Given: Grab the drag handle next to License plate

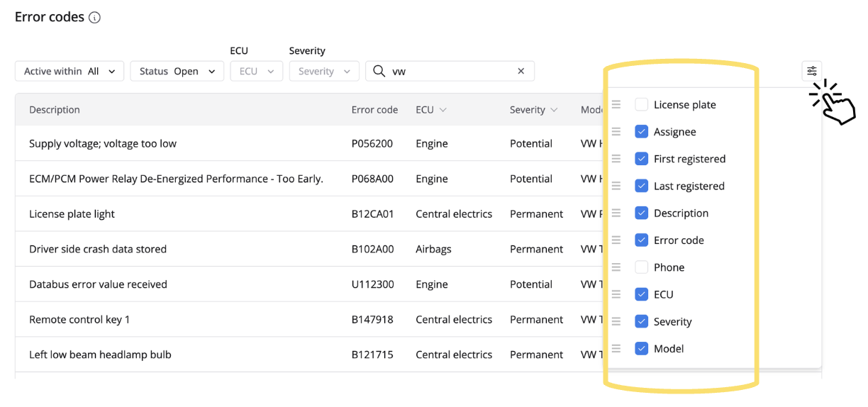Looking at the screenshot, I should [x=616, y=105].
